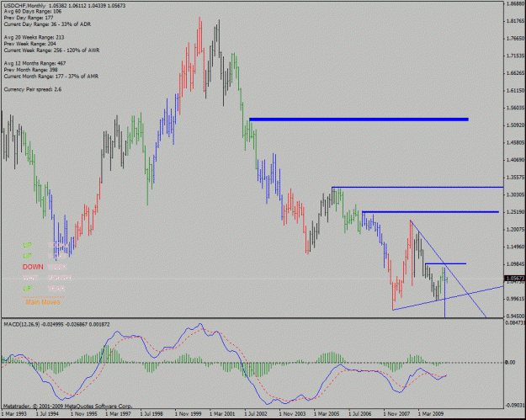
Task: Click the '1 Nov 1999' date label
Action: tap(189, 413)
